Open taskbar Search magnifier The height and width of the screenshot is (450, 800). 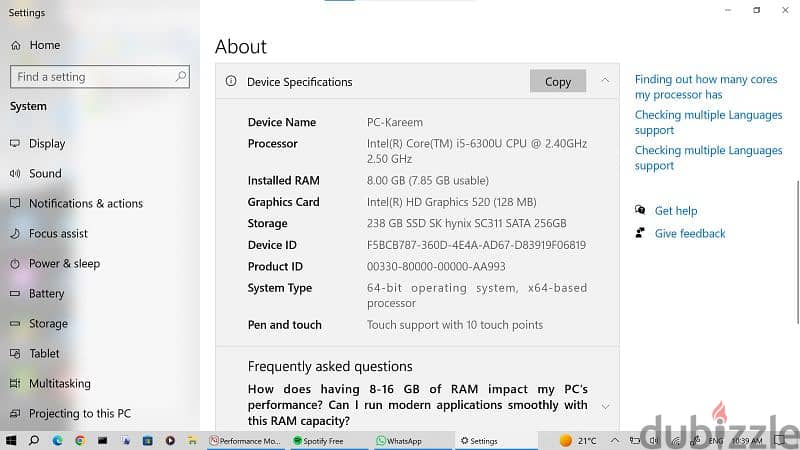tap(34, 440)
